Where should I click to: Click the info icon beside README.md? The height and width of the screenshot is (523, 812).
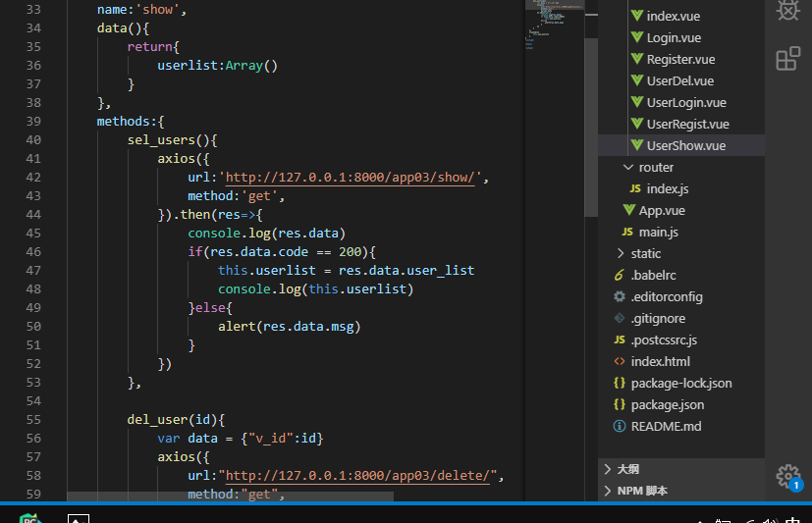[620, 427]
